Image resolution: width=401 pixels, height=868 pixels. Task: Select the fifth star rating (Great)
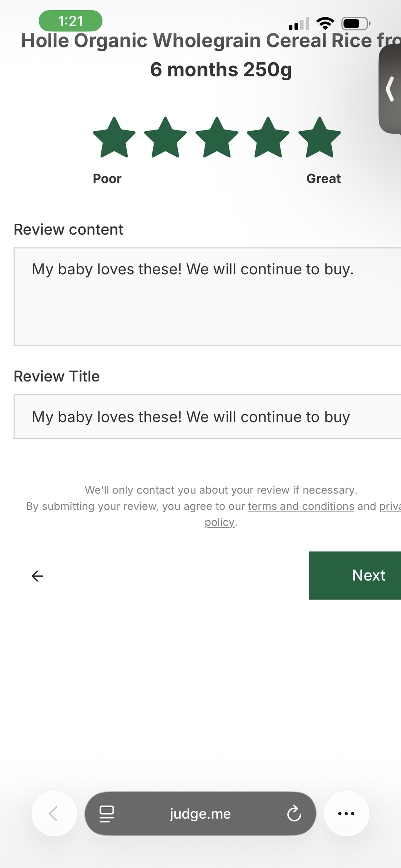click(320, 138)
